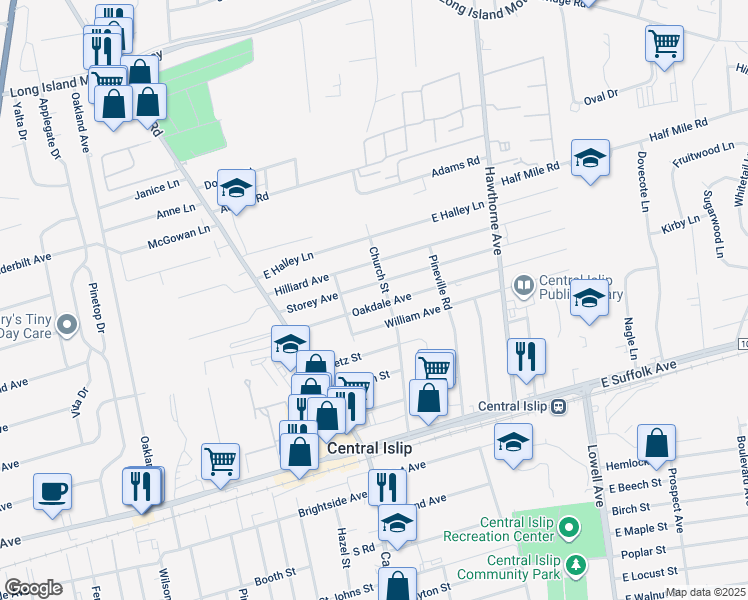Click the shopping bag marker left of Central Islip label
The image size is (748, 600).
click(x=299, y=454)
